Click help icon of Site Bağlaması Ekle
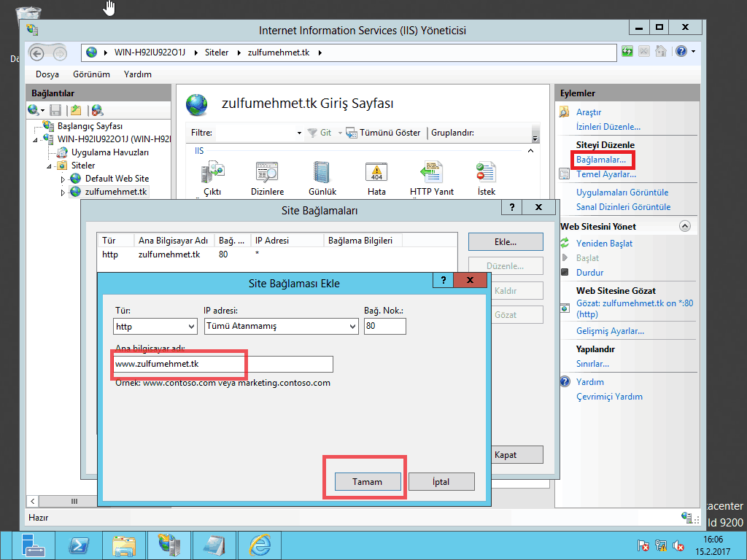 [x=444, y=280]
